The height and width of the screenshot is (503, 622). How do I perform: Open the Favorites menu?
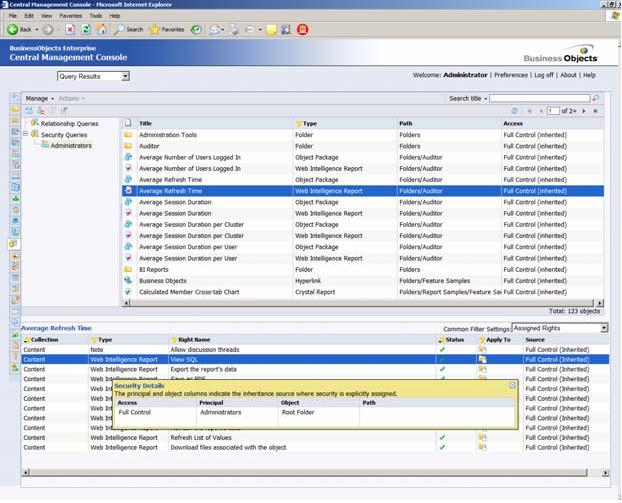tap(71, 16)
